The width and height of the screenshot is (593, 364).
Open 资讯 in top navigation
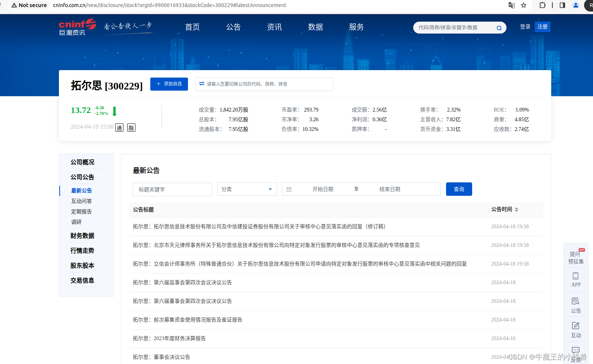pyautogui.click(x=274, y=27)
